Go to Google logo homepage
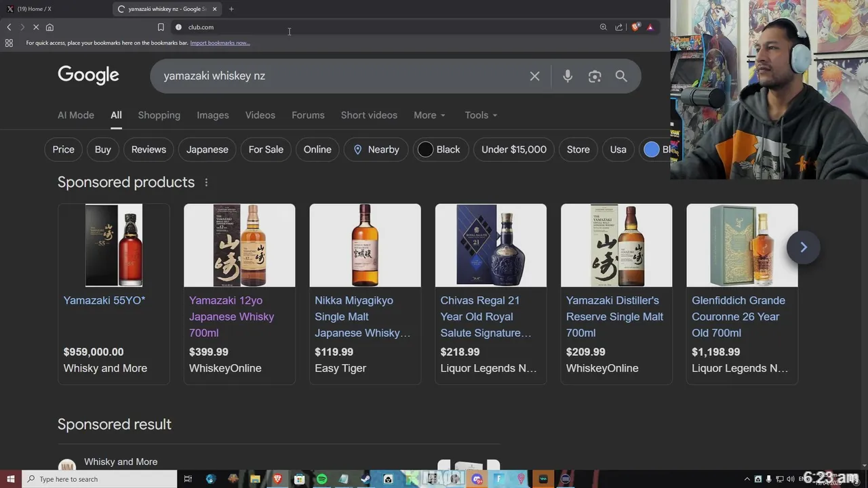868x488 pixels. 88,75
